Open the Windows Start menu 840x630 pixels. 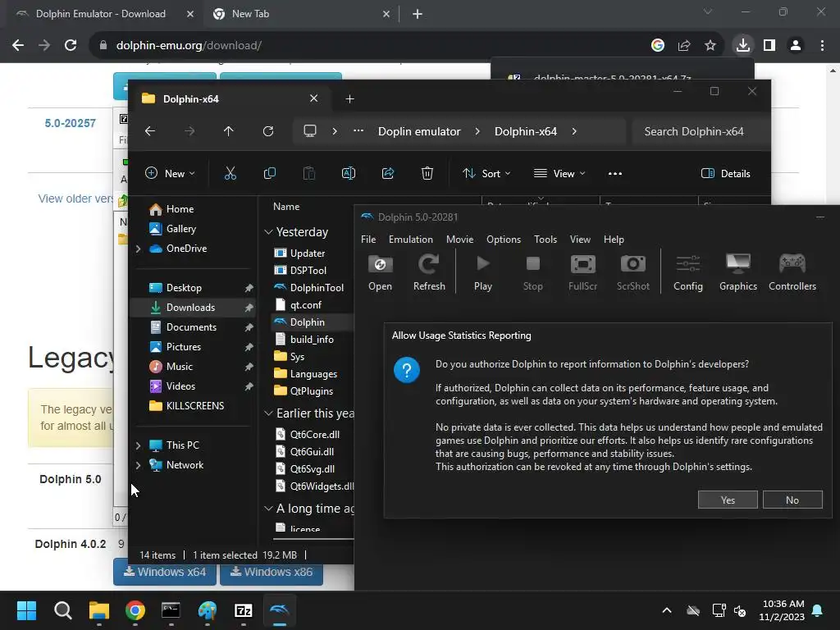26,610
